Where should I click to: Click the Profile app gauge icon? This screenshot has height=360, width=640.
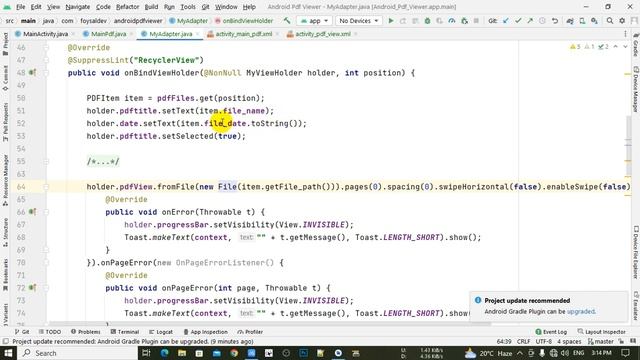click(x=452, y=20)
